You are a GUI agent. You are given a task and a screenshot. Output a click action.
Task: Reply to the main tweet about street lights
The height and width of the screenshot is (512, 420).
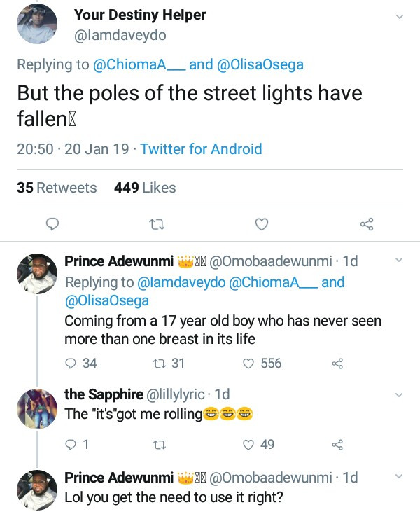point(51,224)
